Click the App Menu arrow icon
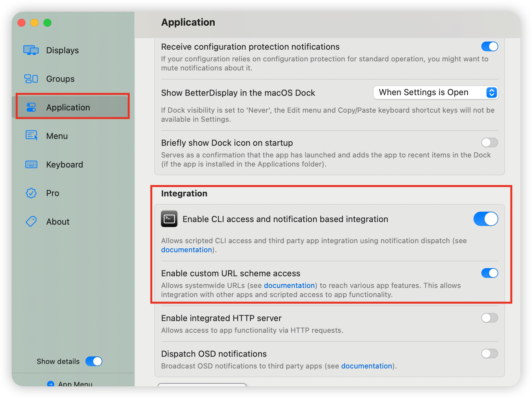 click(x=51, y=384)
